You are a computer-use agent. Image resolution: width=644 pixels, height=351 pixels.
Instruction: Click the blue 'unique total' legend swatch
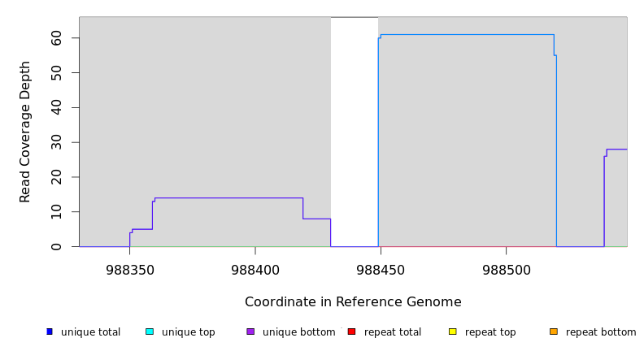(50, 331)
